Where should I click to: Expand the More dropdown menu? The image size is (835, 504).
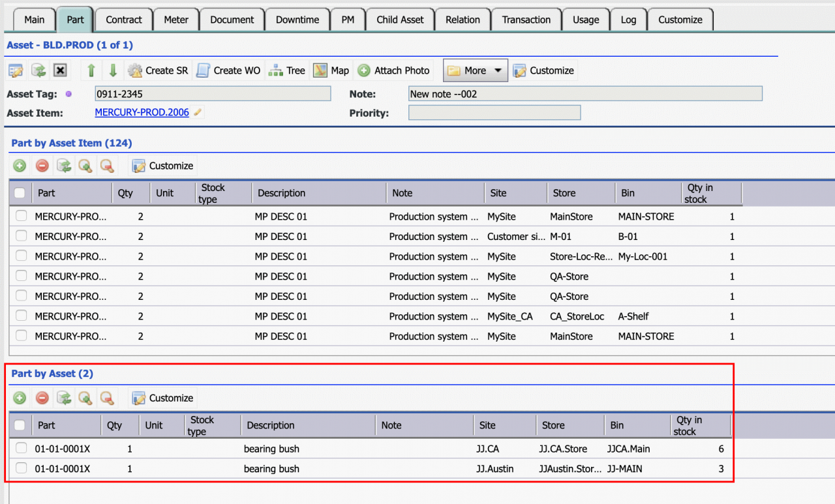(x=475, y=70)
